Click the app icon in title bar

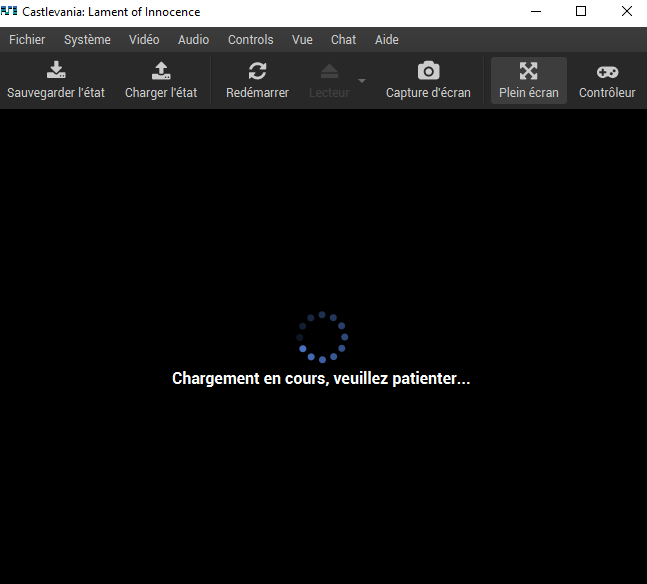9,11
